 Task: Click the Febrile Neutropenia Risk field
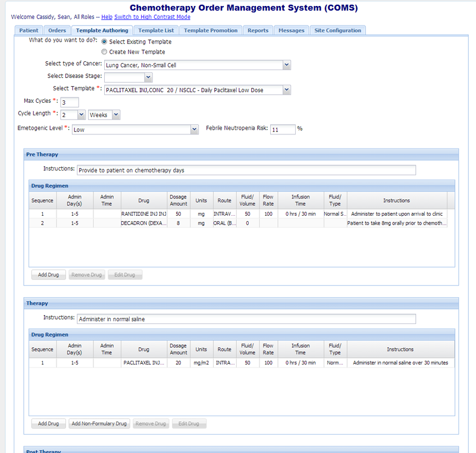pos(283,129)
